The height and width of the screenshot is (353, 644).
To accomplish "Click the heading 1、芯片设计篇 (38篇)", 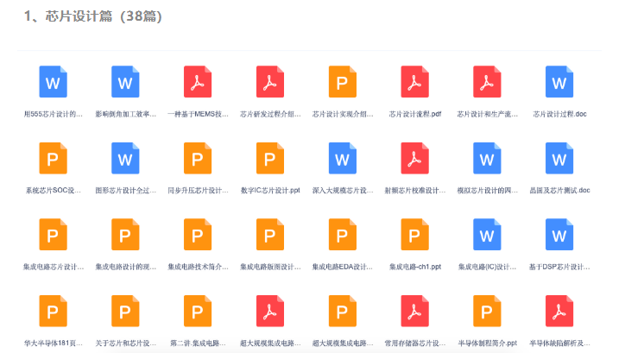I will [93, 16].
